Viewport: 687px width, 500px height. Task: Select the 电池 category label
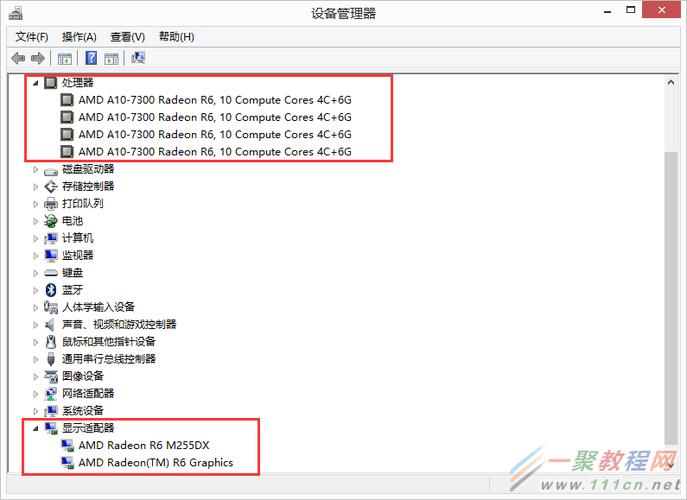(72, 221)
